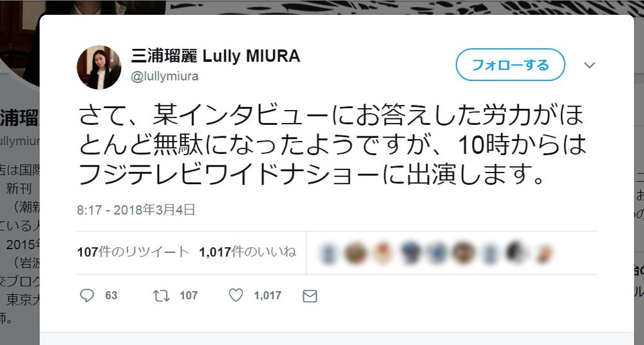Screen dimensions: 644x345
Task: View the 1,017件のいいね list
Action: pyautogui.click(x=248, y=252)
